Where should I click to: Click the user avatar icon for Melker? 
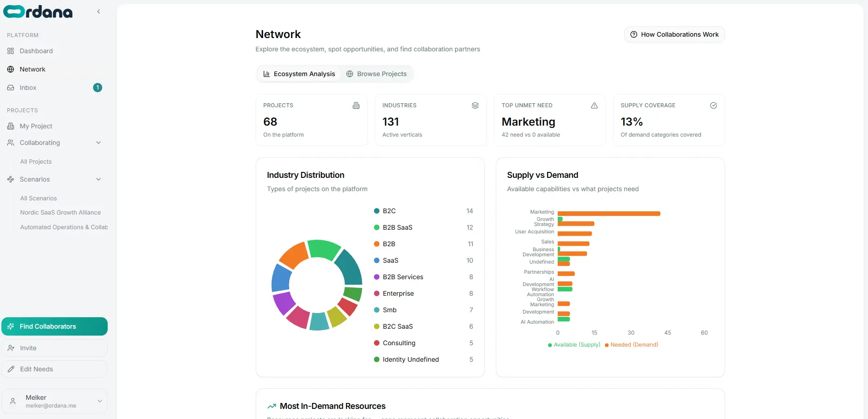click(x=13, y=401)
